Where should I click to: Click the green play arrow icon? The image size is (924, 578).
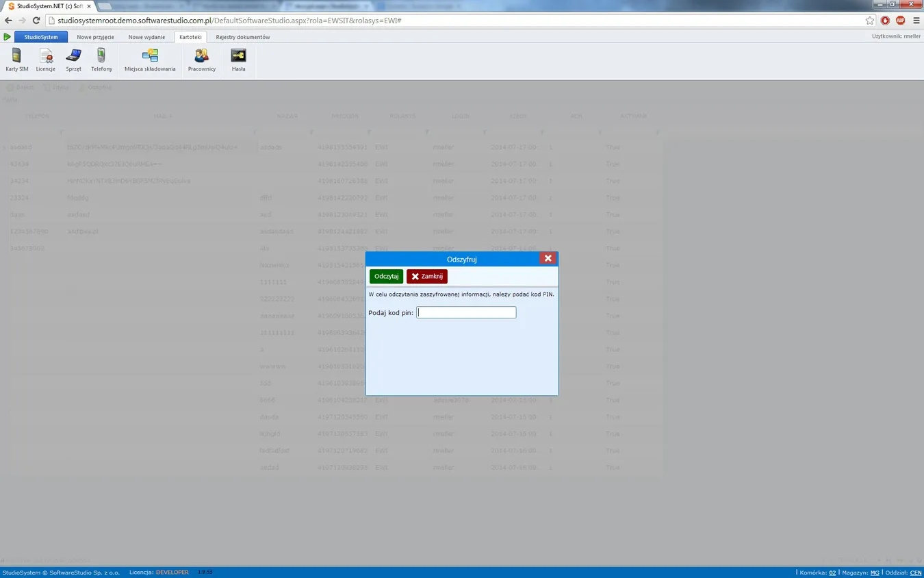(8, 37)
